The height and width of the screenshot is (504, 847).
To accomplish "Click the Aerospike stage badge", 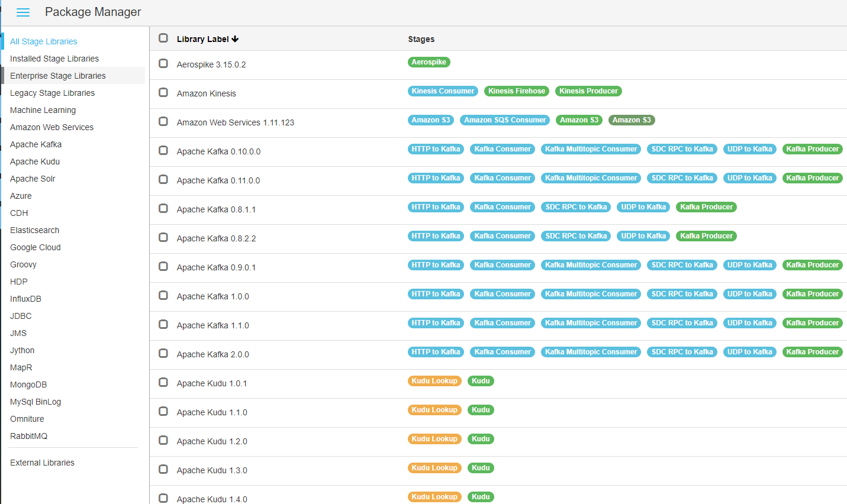I will click(x=429, y=62).
